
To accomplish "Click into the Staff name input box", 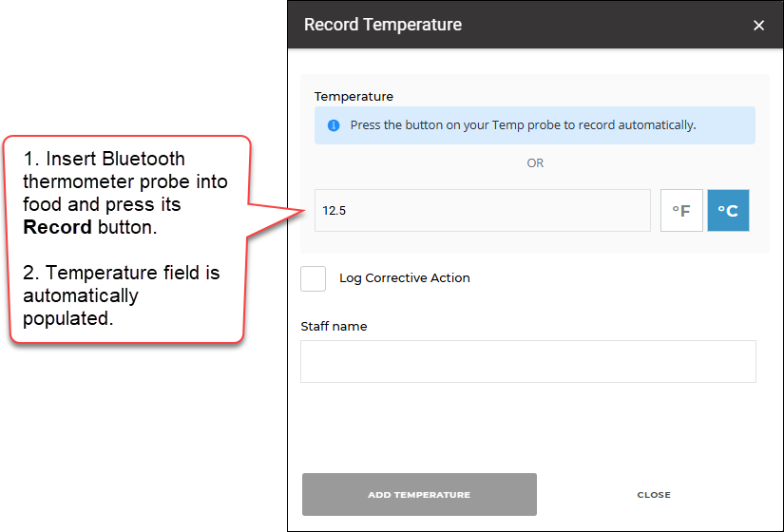I will pyautogui.click(x=528, y=362).
